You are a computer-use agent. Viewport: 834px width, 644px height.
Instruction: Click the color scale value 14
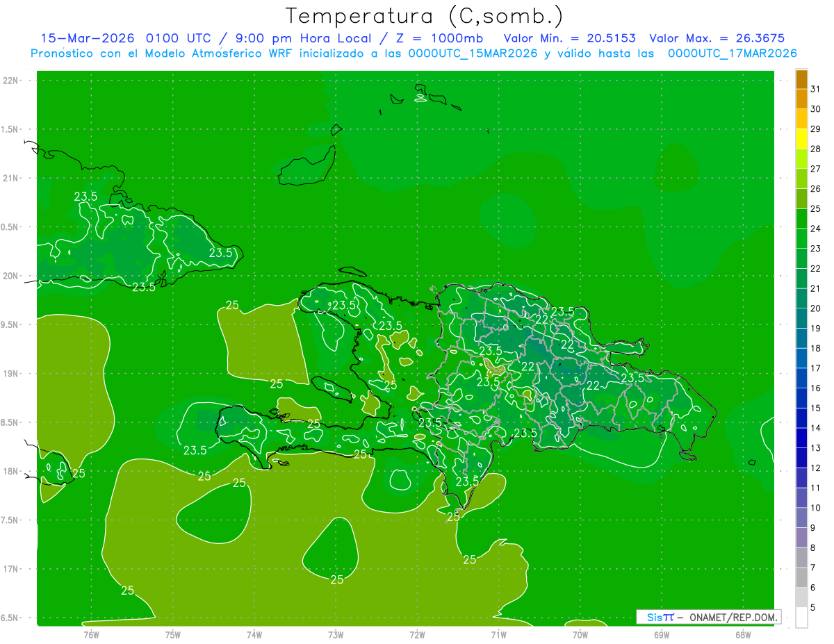pos(815,428)
